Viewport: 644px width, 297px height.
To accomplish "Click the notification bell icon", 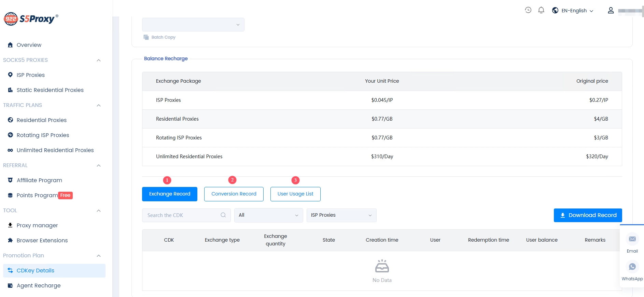I will 541,10.
